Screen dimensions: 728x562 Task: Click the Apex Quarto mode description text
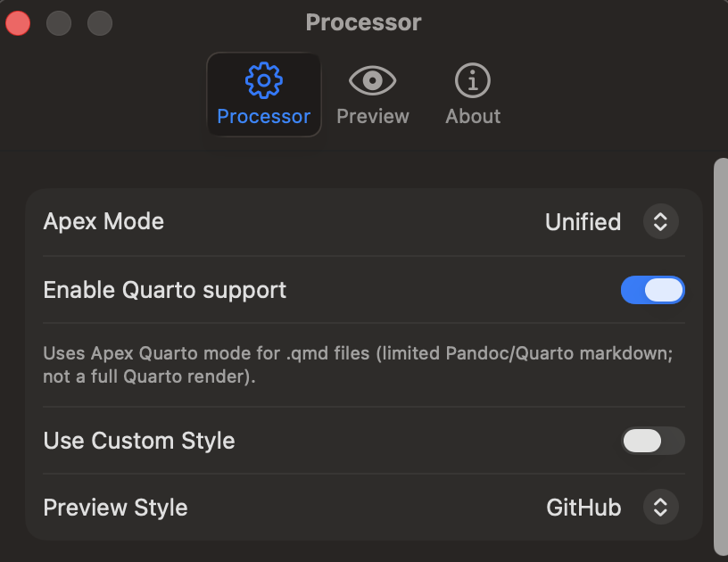(x=358, y=365)
